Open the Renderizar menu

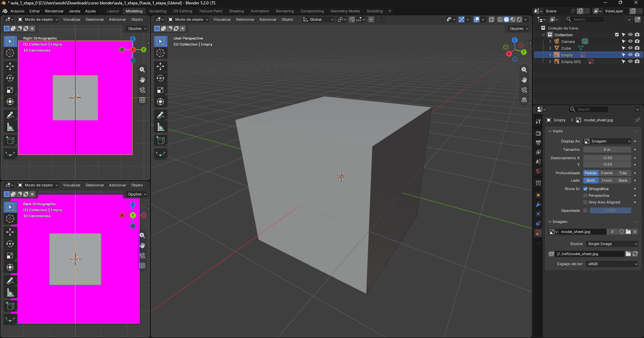click(x=54, y=11)
